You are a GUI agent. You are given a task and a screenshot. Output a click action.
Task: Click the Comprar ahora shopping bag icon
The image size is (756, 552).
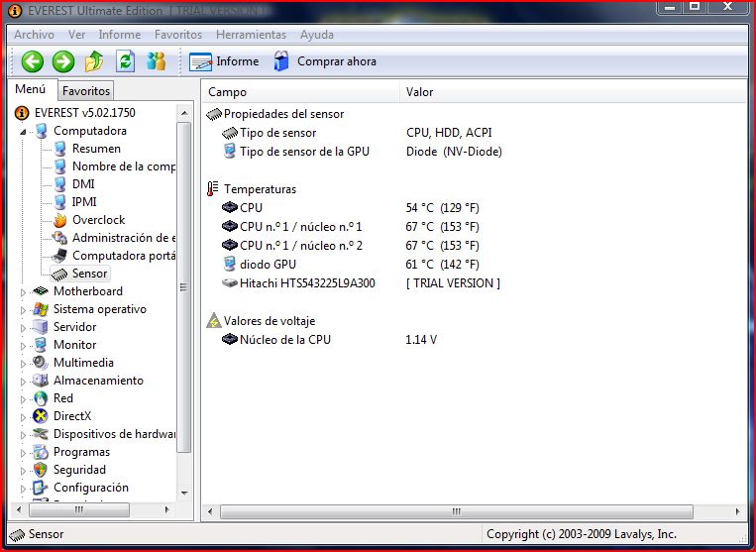281,61
